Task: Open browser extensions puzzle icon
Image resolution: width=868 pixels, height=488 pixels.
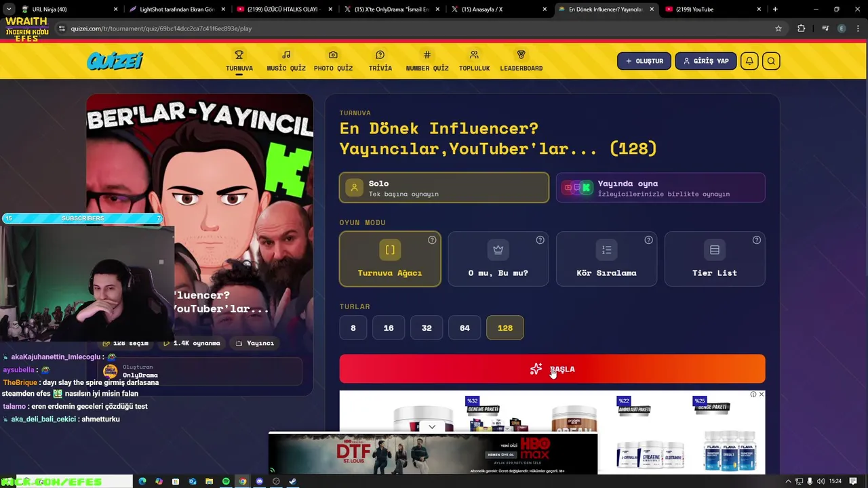Action: pos(802,28)
